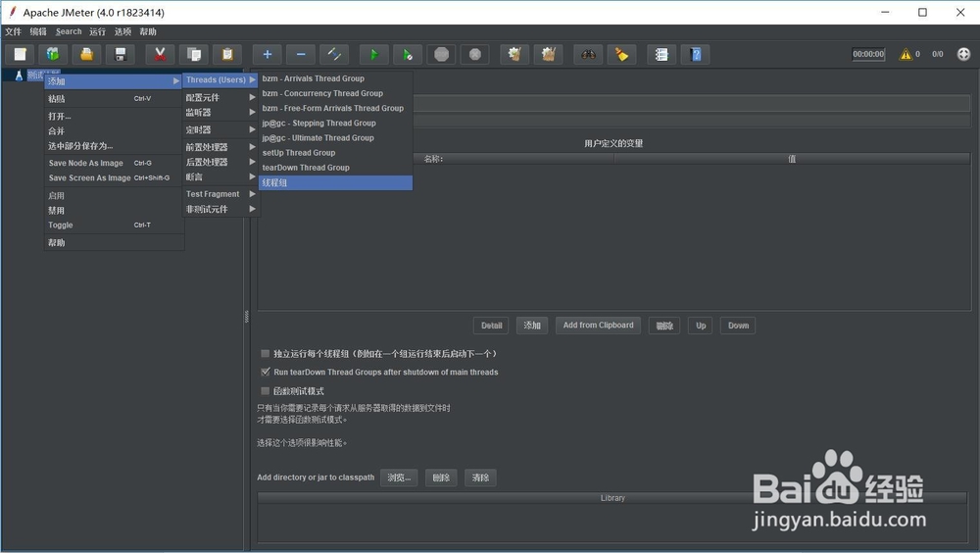The height and width of the screenshot is (553, 980).
Task: Expand the 添加 submenu
Action: 113,81
